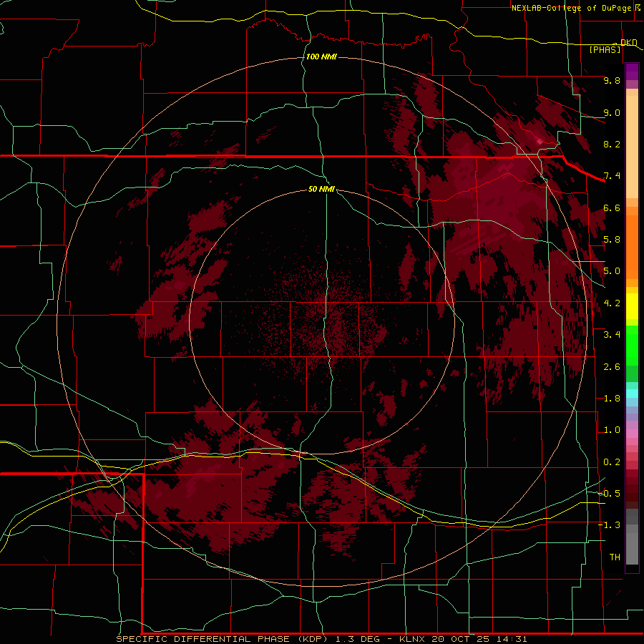This screenshot has width=644, height=644.
Task: Click the KLNX 20 OCT 25 14:31 timestamp
Action: [x=463, y=639]
